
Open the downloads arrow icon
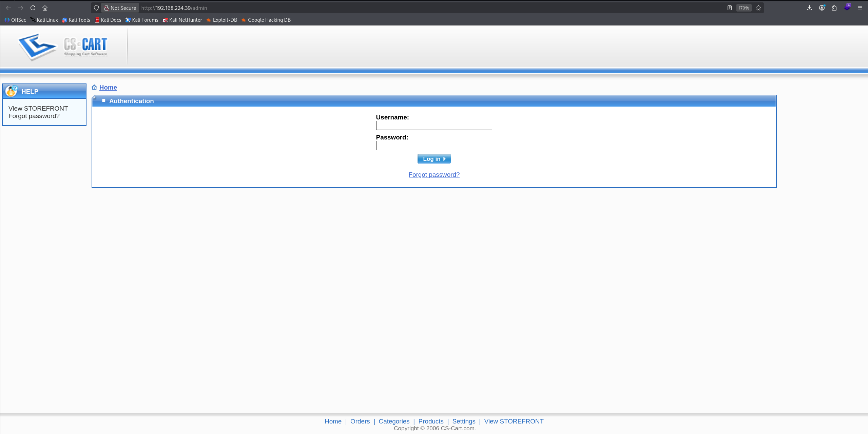pyautogui.click(x=809, y=8)
